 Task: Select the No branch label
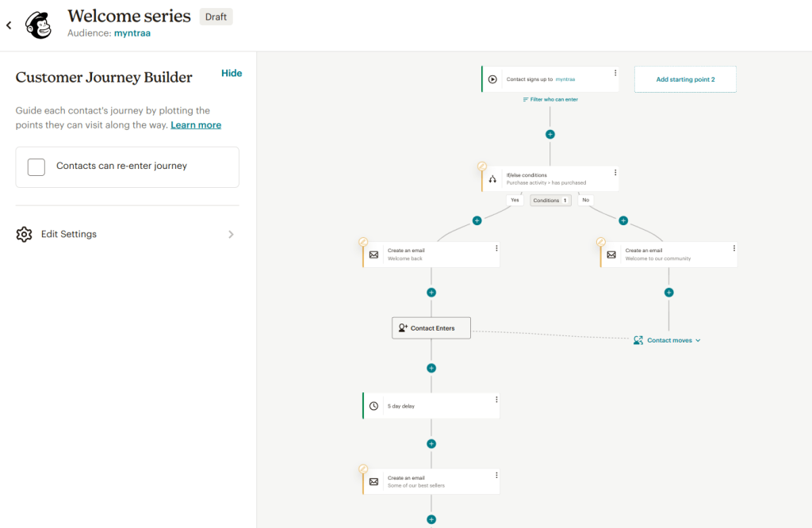(586, 200)
